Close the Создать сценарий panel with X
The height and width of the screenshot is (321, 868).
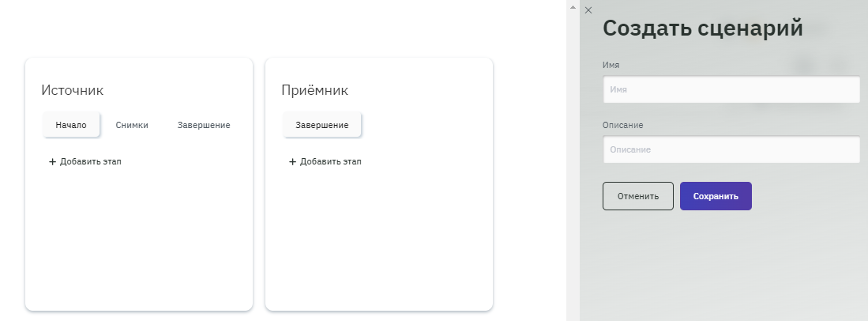[x=588, y=10]
